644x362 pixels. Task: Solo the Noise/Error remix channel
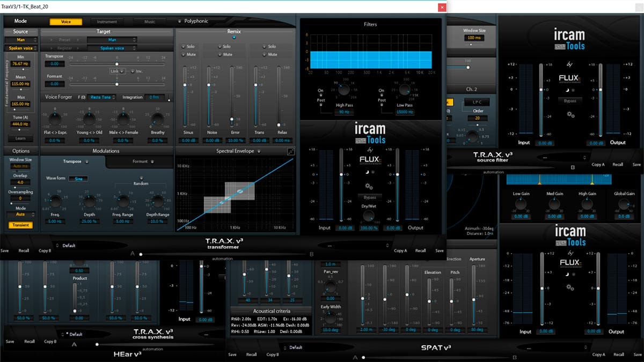point(219,47)
